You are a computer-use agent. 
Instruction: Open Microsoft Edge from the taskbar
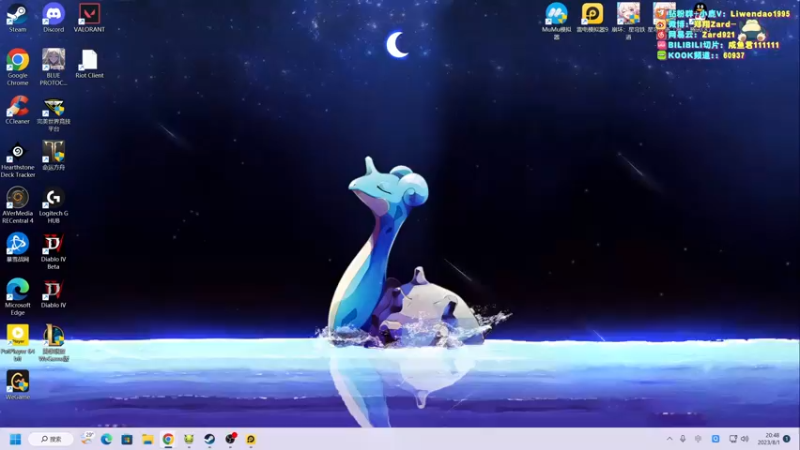coord(106,439)
